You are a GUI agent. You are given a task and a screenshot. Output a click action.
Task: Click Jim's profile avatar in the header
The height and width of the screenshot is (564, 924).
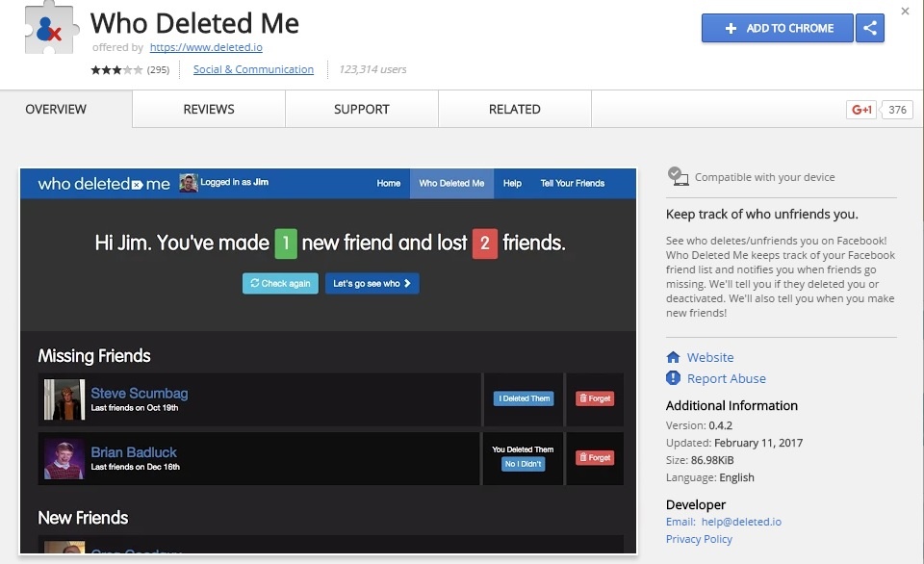(189, 183)
